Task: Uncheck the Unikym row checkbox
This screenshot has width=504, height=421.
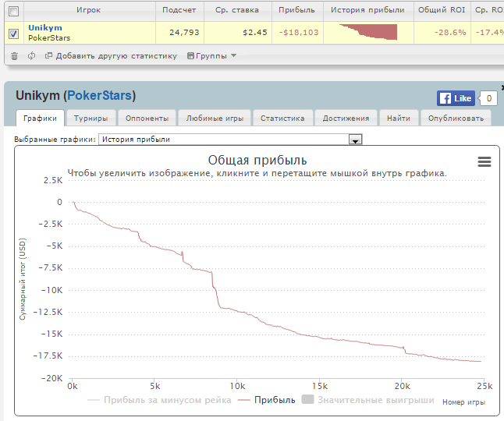Action: (14, 33)
